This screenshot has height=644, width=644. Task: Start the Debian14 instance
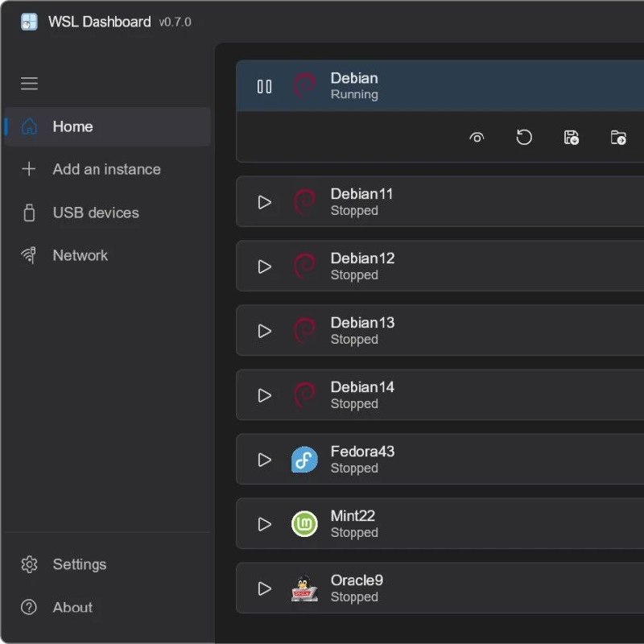(264, 395)
